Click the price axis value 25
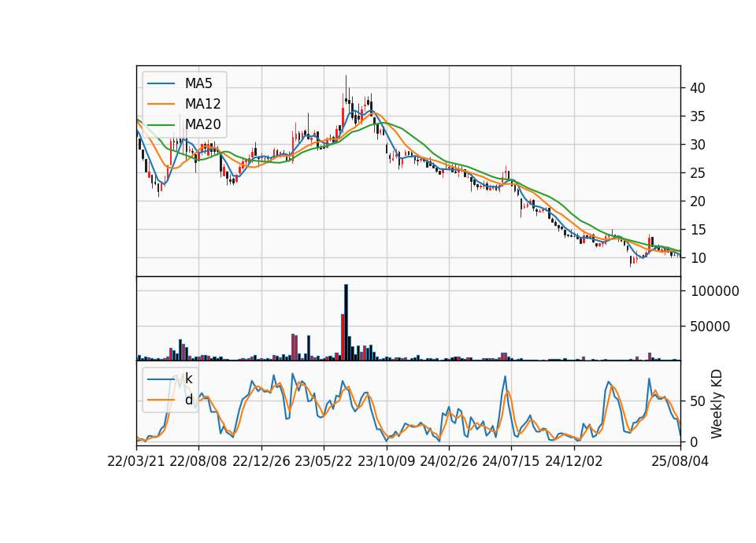The width and height of the screenshot is (756, 543). [x=697, y=173]
